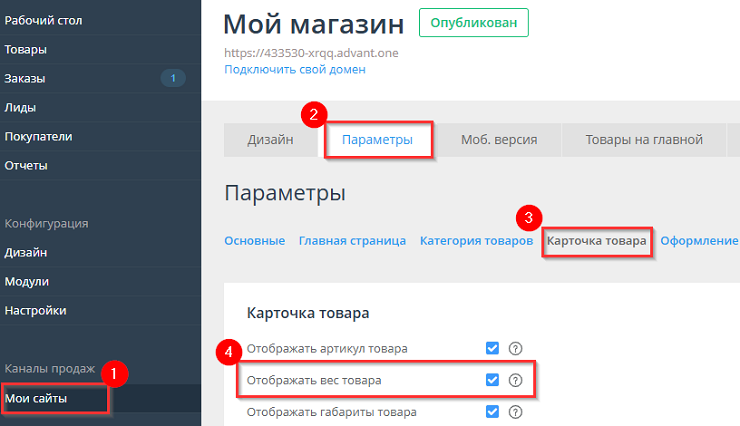Select 'Карточка товара' settings section
The image size is (740, 426).
click(x=597, y=241)
